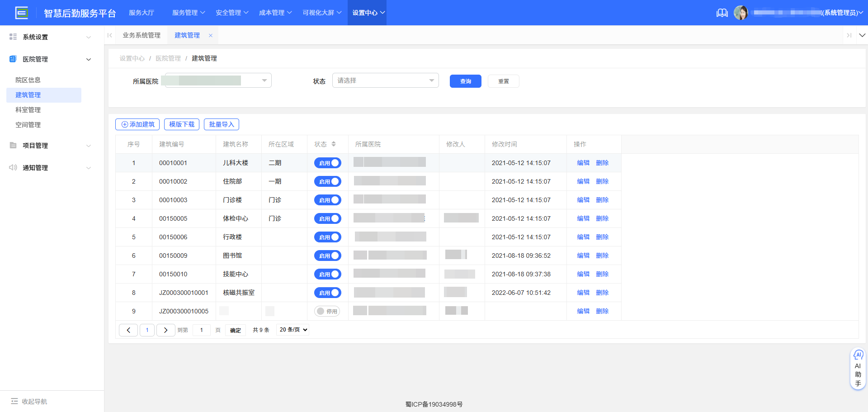Open the 成本管理 top menu
This screenshot has height=412, width=868.
(275, 13)
